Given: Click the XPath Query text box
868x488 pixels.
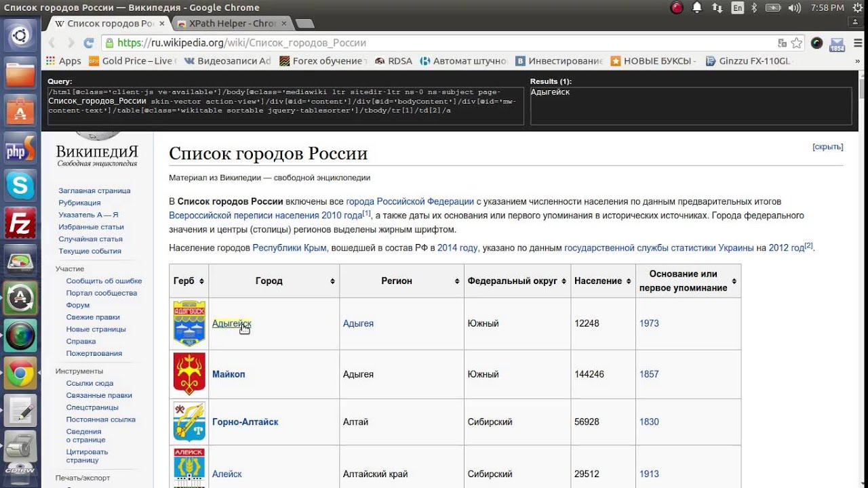Looking at the screenshot, I should click(285, 106).
